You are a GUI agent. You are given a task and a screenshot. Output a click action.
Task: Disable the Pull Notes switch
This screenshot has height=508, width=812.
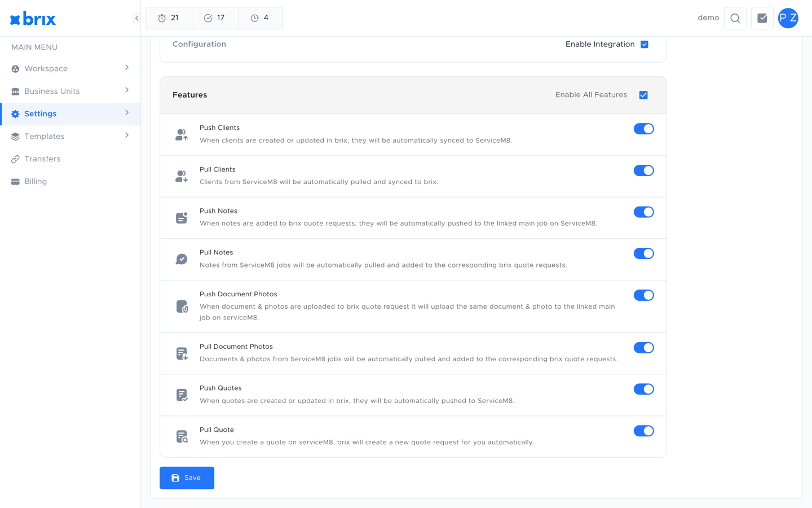point(643,253)
